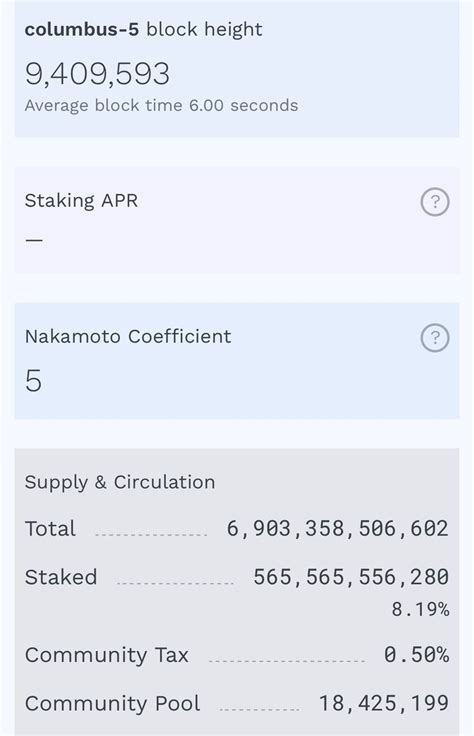The width and height of the screenshot is (474, 736).
Task: Click the Staked label
Action: click(61, 577)
